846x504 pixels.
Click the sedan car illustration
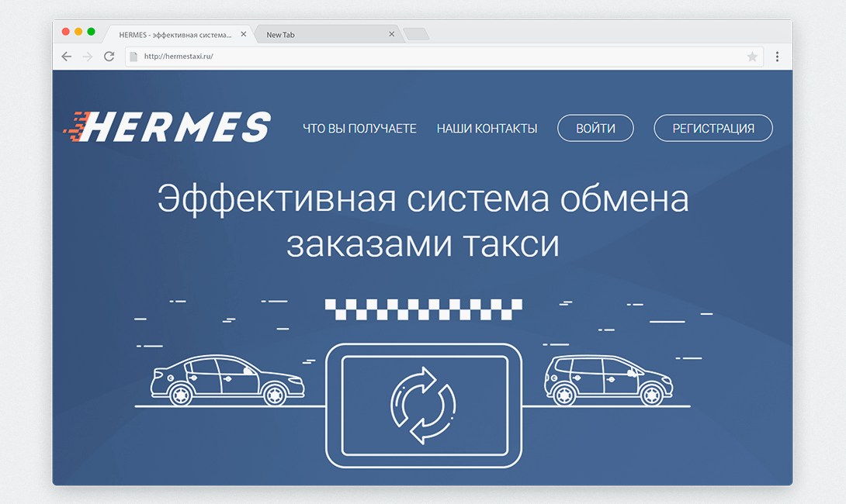227,380
